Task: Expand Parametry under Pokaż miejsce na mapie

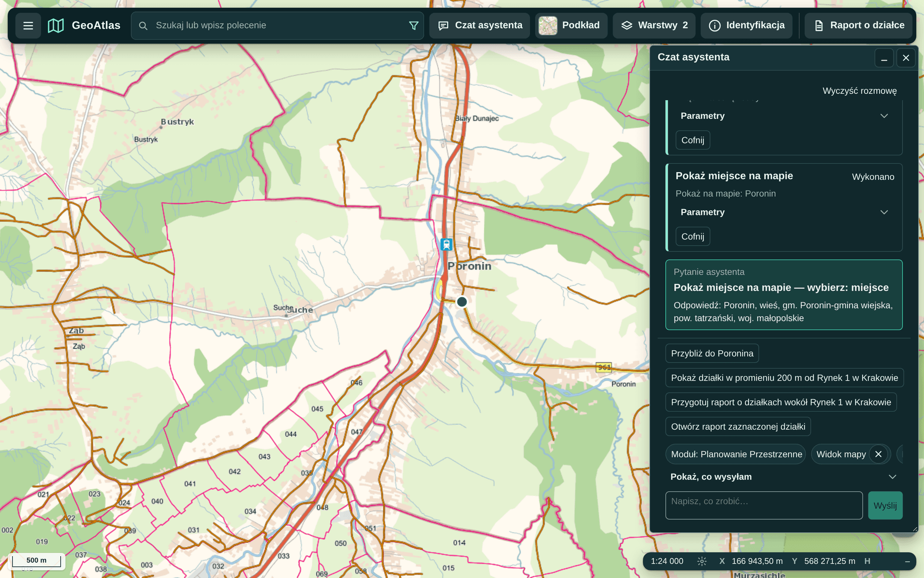Action: click(785, 212)
